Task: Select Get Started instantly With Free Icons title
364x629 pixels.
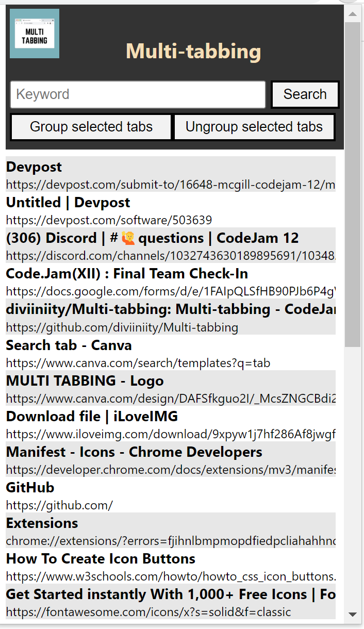Action: 171,594
